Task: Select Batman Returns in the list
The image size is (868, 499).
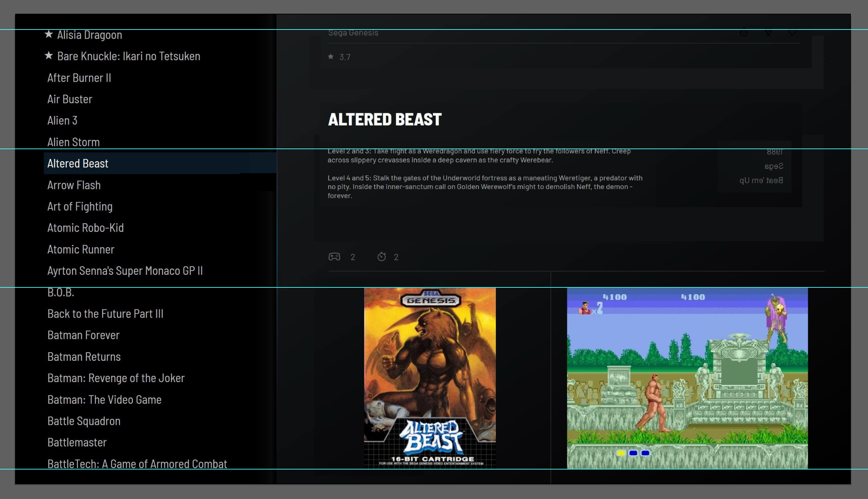Action: pyautogui.click(x=84, y=357)
